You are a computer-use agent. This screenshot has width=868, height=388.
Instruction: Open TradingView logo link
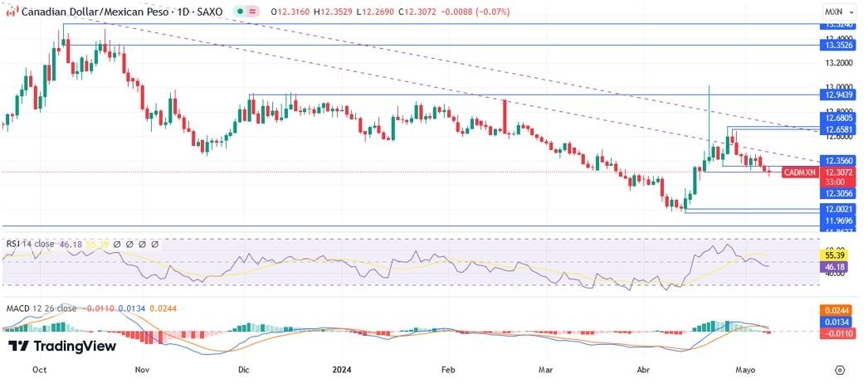tap(62, 347)
